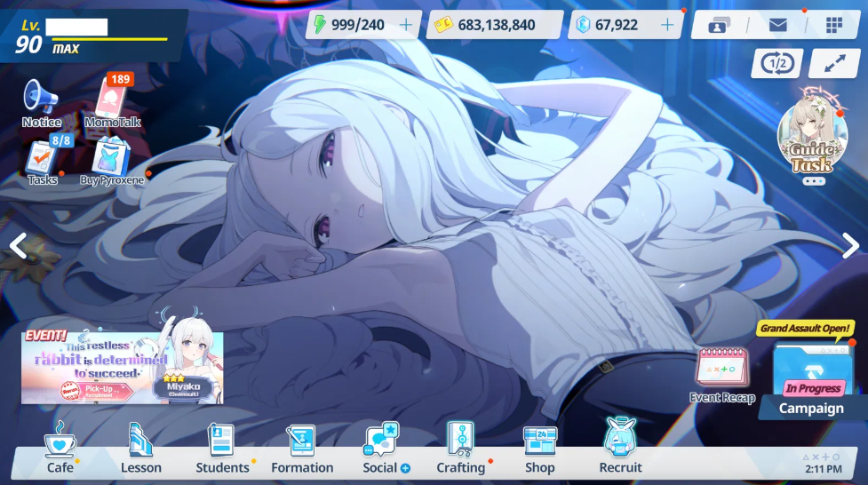
Task: Tap the 67,922 Pyroxene counter
Action: (616, 25)
